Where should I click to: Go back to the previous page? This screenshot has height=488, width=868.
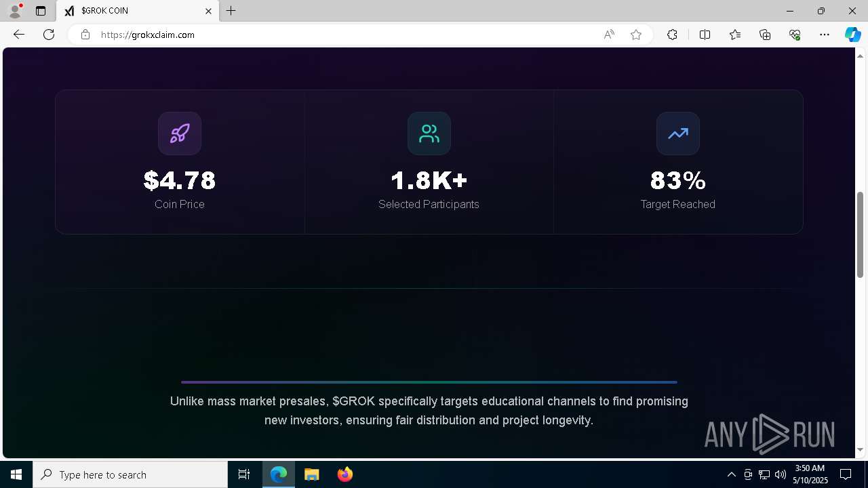(19, 35)
